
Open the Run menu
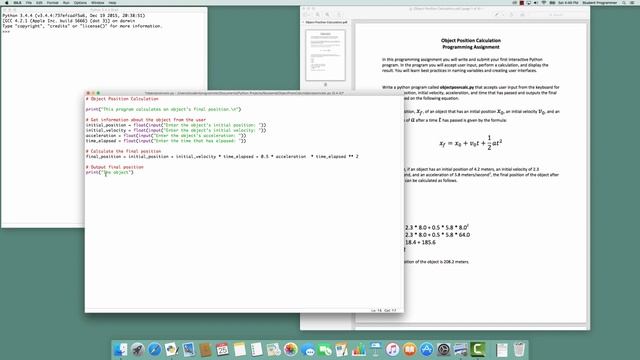pyautogui.click(x=66, y=2)
